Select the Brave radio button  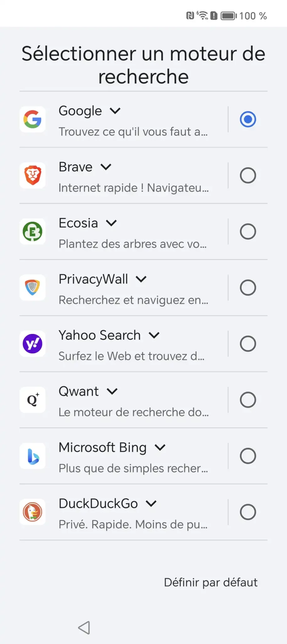pyautogui.click(x=248, y=175)
